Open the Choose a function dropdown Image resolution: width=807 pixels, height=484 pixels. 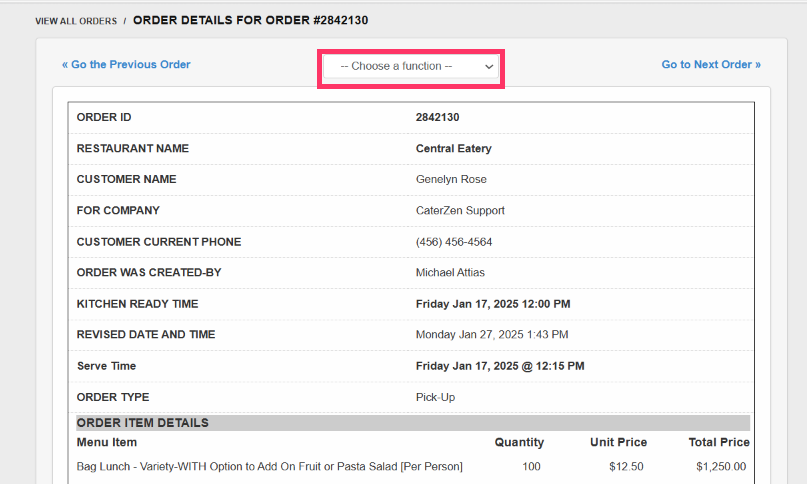coord(411,66)
